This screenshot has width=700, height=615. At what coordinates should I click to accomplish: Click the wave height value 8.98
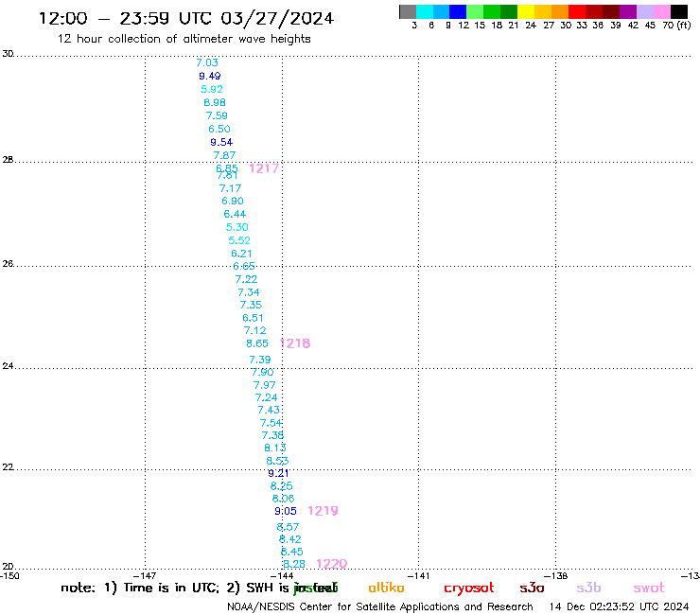215,102
